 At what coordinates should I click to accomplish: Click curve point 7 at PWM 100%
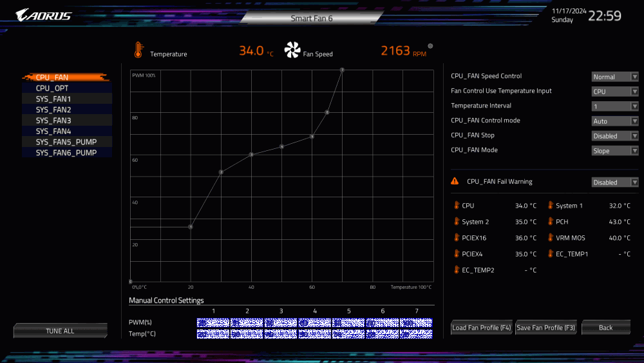tap(342, 70)
